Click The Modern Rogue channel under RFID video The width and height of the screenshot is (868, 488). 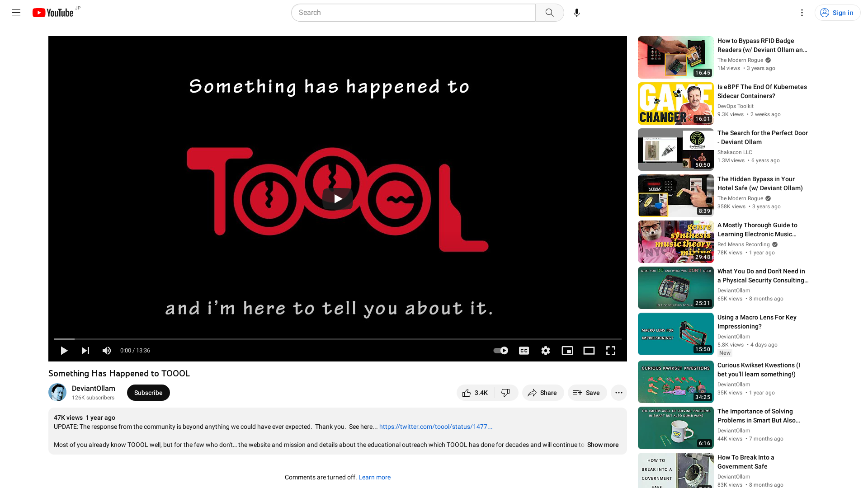tap(740, 60)
